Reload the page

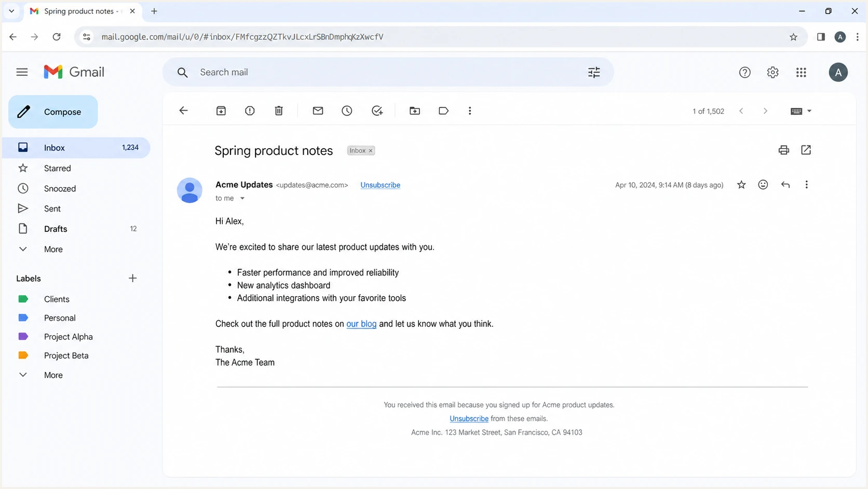pos(57,37)
